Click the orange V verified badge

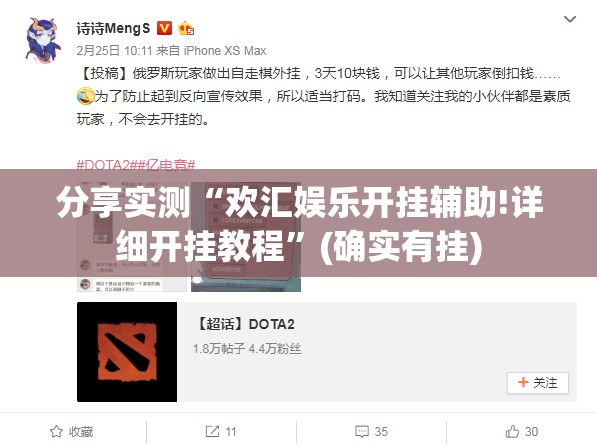click(164, 28)
